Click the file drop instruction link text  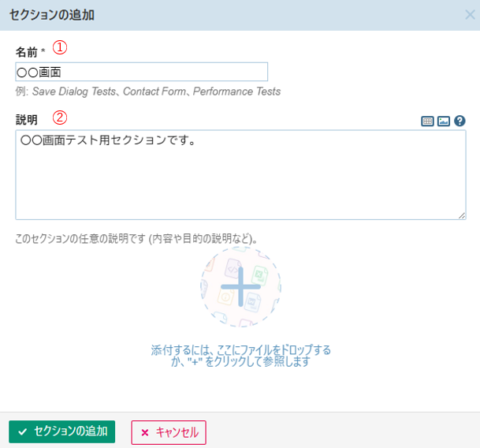(x=240, y=356)
